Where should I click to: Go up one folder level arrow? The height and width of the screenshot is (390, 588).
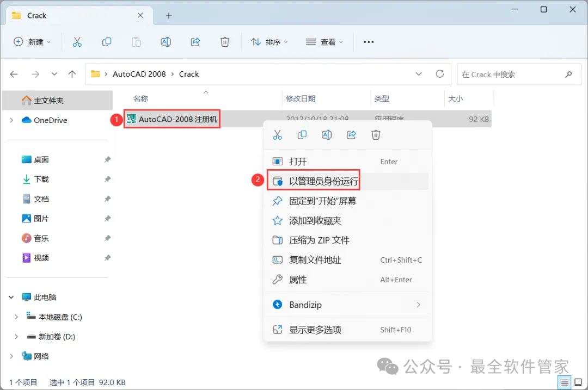pyautogui.click(x=72, y=74)
